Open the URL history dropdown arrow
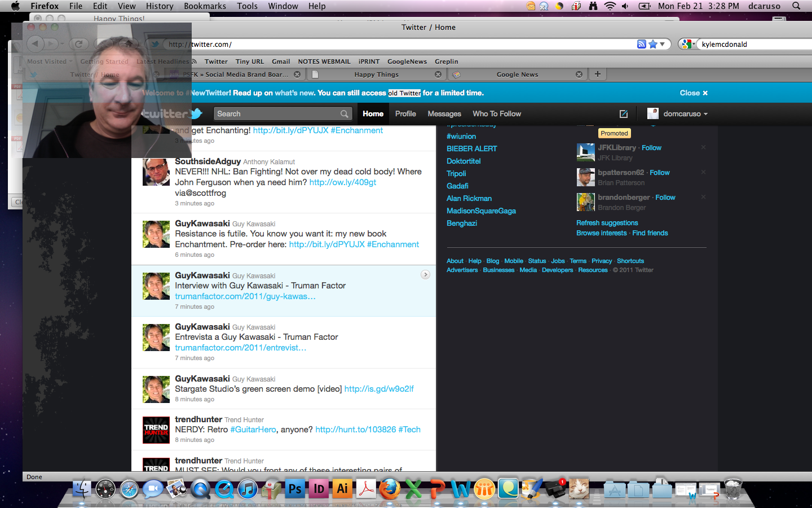The height and width of the screenshot is (508, 812). click(x=663, y=44)
